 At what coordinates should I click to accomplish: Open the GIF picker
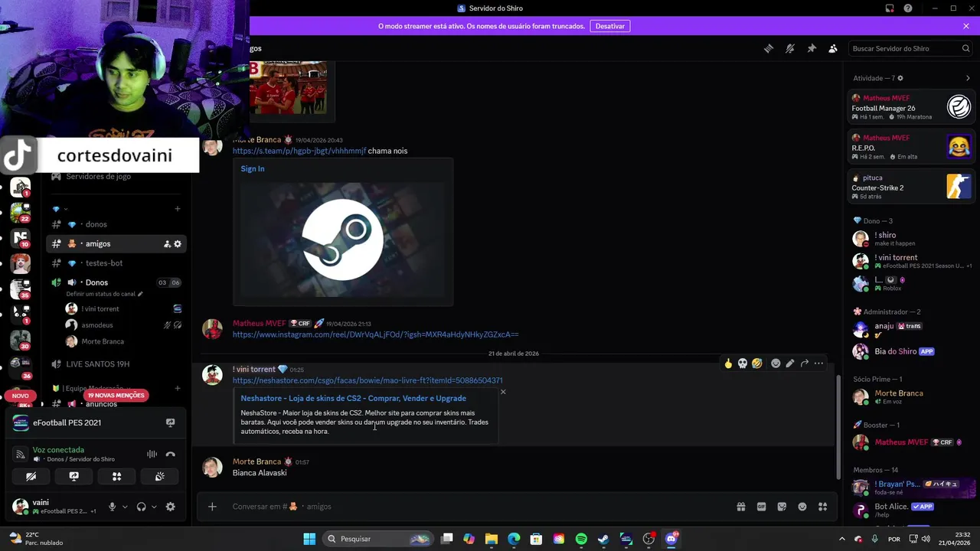(x=762, y=507)
